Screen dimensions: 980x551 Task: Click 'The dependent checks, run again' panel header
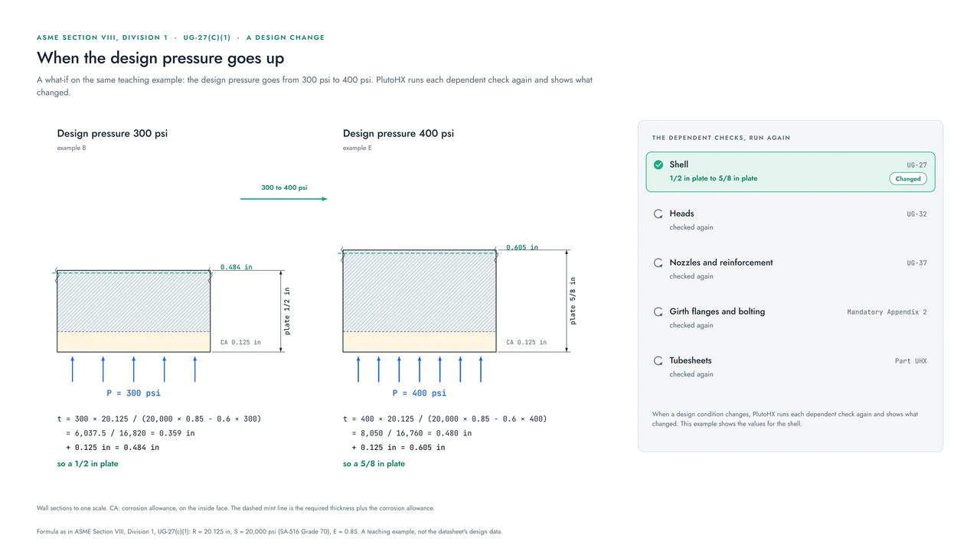[x=721, y=138]
